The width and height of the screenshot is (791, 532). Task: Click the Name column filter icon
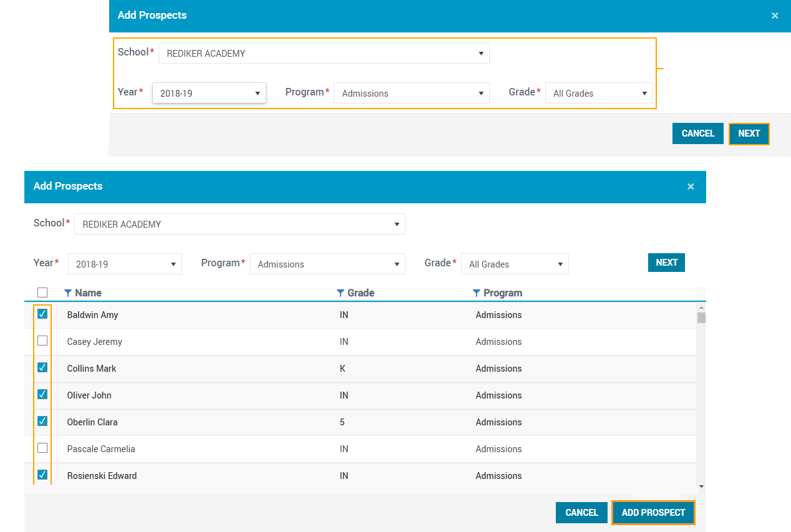click(68, 293)
